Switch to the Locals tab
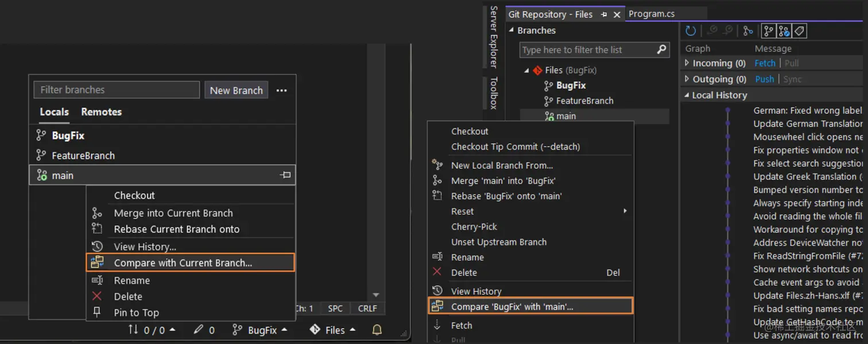This screenshot has width=868, height=344. coord(54,112)
